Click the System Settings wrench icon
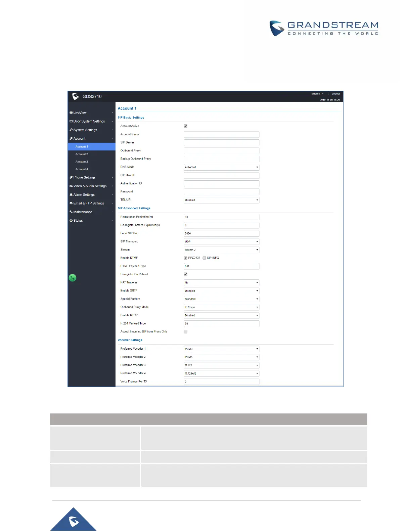 coord(71,130)
